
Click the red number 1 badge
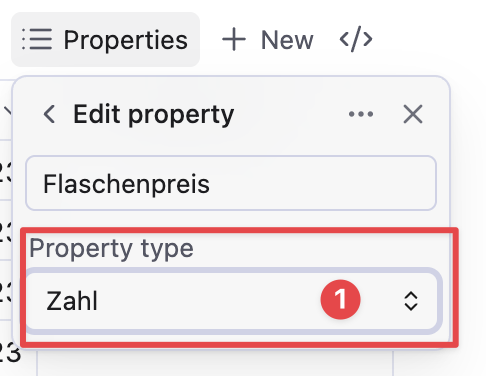[340, 299]
